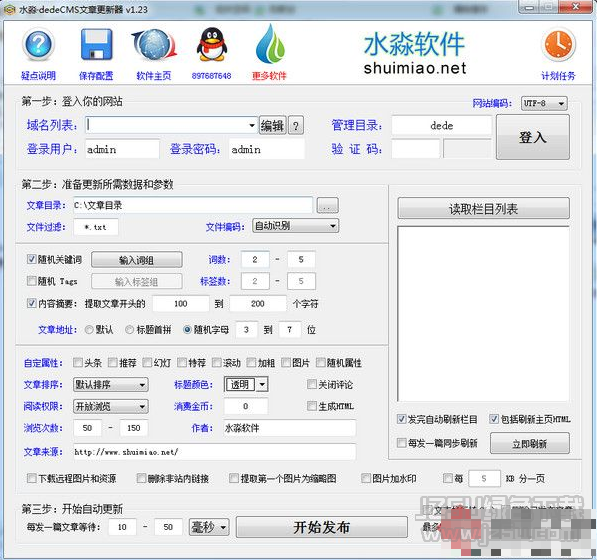Screen dimensions: 597x560
Task: Open the 计划任务 clock icon
Action: tap(558, 46)
